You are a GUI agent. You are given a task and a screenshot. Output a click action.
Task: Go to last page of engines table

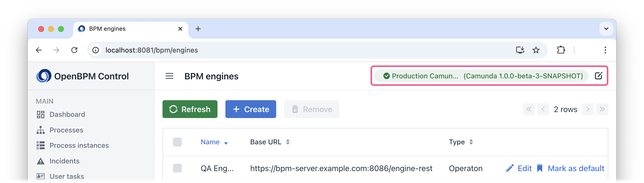pos(602,109)
